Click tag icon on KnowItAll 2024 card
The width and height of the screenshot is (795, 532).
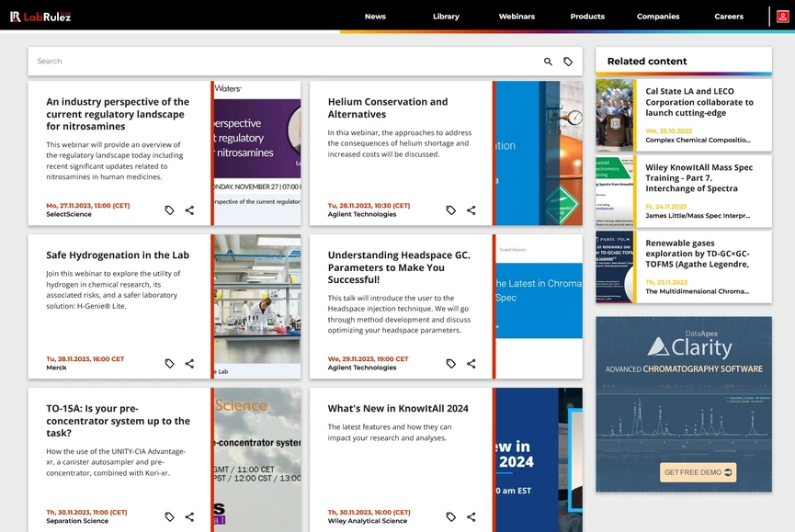450,516
